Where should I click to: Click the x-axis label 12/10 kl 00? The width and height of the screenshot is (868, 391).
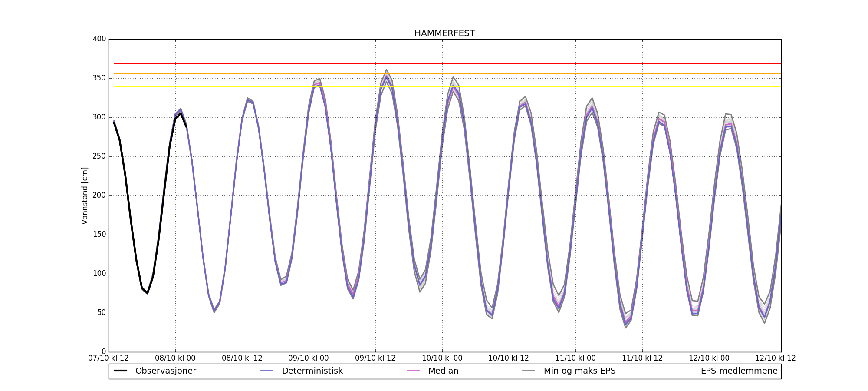pos(709,358)
